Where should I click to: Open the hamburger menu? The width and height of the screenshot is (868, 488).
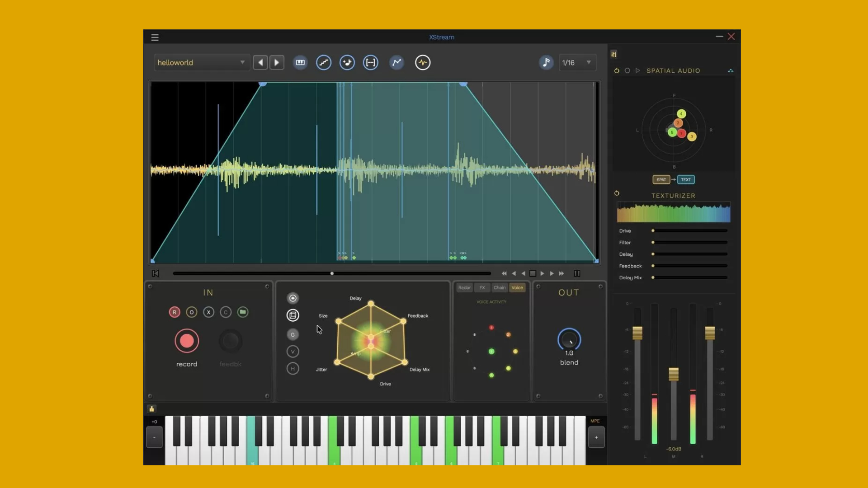pos(155,38)
